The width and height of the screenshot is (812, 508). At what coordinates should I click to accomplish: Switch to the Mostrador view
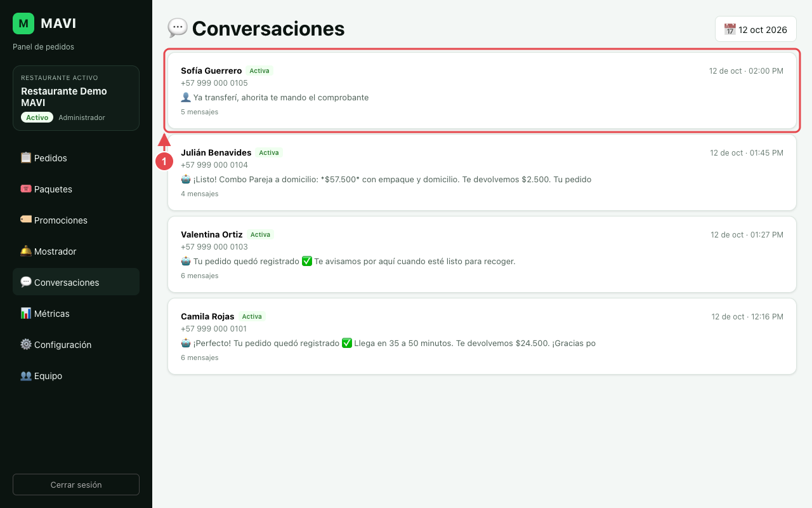pos(76,251)
